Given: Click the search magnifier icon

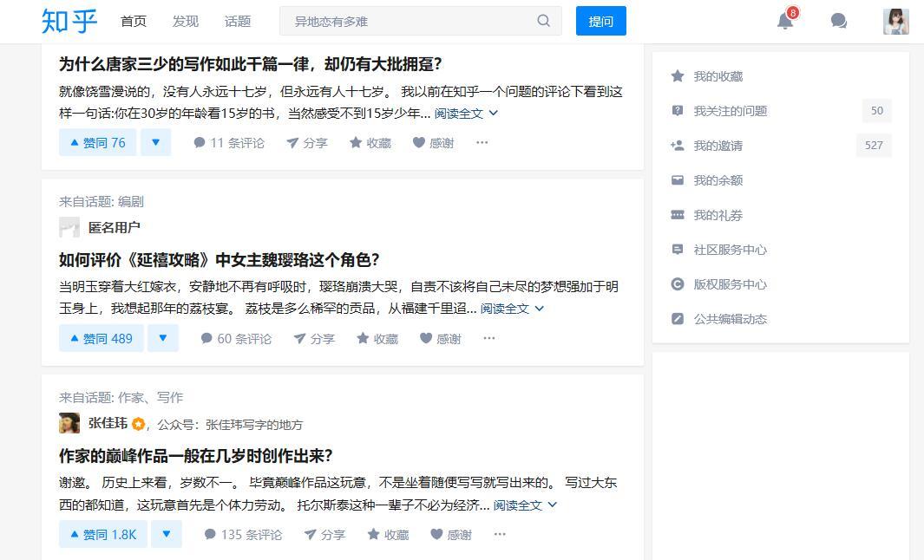Looking at the screenshot, I should click(544, 21).
